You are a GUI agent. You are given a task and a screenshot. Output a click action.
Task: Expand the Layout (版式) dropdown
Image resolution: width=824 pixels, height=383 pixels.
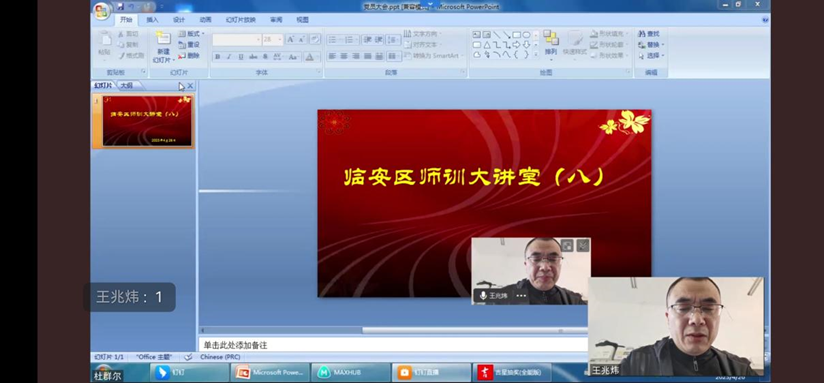(x=202, y=34)
